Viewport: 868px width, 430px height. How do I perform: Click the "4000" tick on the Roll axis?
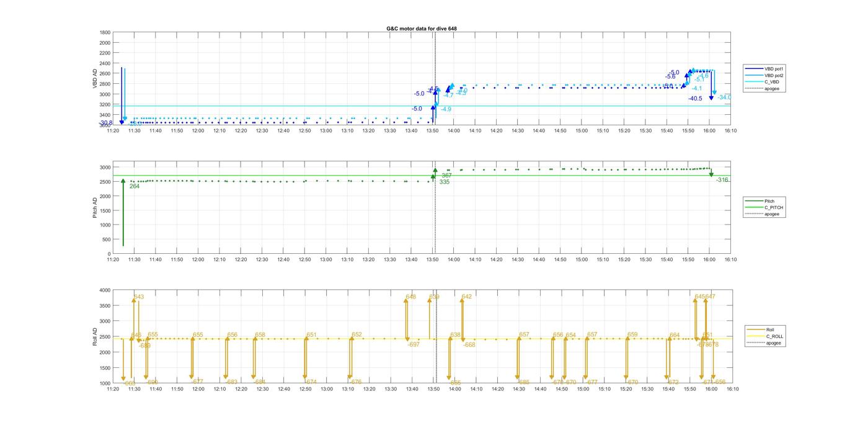coord(105,290)
